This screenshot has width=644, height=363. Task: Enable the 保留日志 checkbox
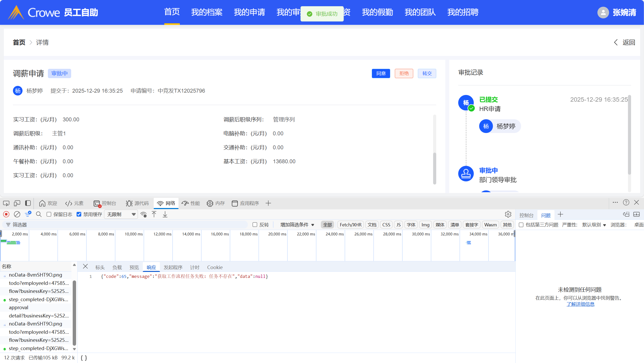[x=49, y=214]
